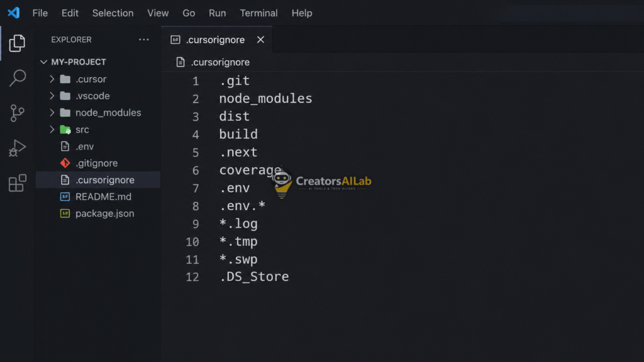Click 'dist' text on line 3
Image resolution: width=644 pixels, height=362 pixels.
(x=235, y=116)
